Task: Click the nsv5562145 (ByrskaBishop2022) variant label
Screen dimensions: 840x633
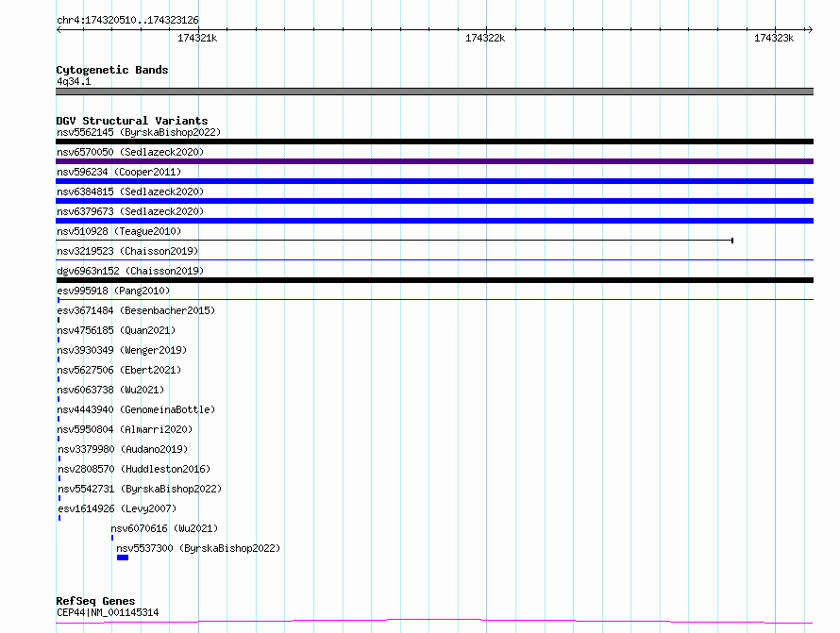Action: click(139, 132)
